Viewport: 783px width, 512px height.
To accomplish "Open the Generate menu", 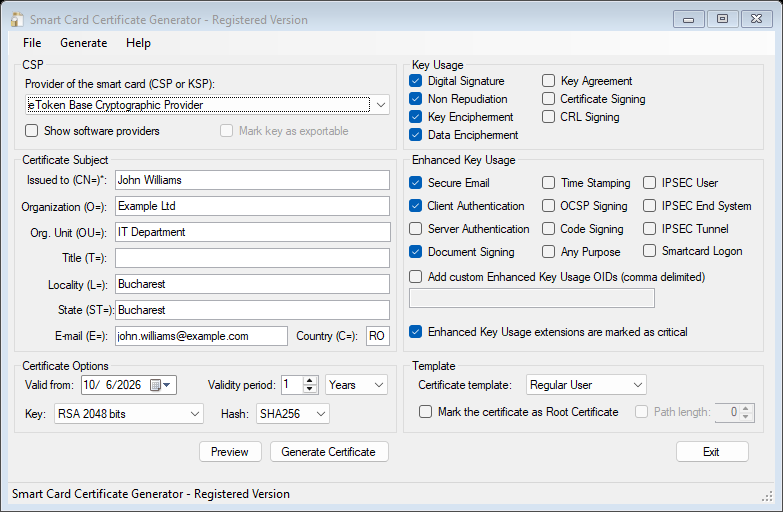I will (83, 43).
